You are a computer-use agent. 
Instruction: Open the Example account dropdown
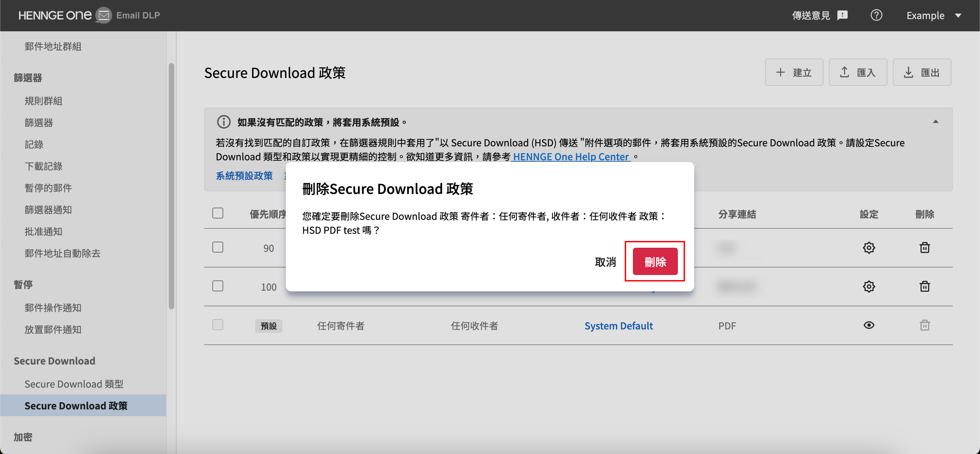point(934,15)
